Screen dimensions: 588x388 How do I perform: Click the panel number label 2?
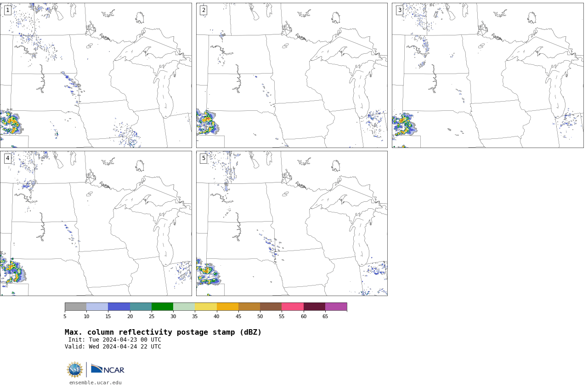point(204,10)
